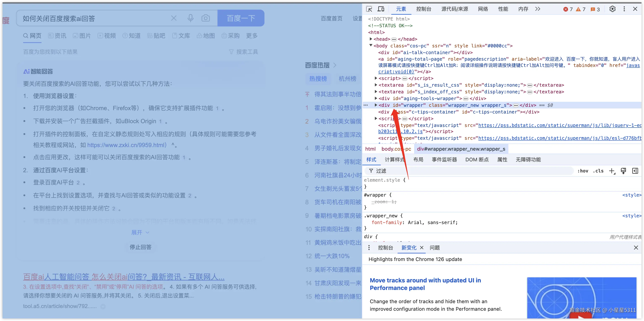Clear the Baidu search box text
The image size is (644, 321).
click(174, 18)
